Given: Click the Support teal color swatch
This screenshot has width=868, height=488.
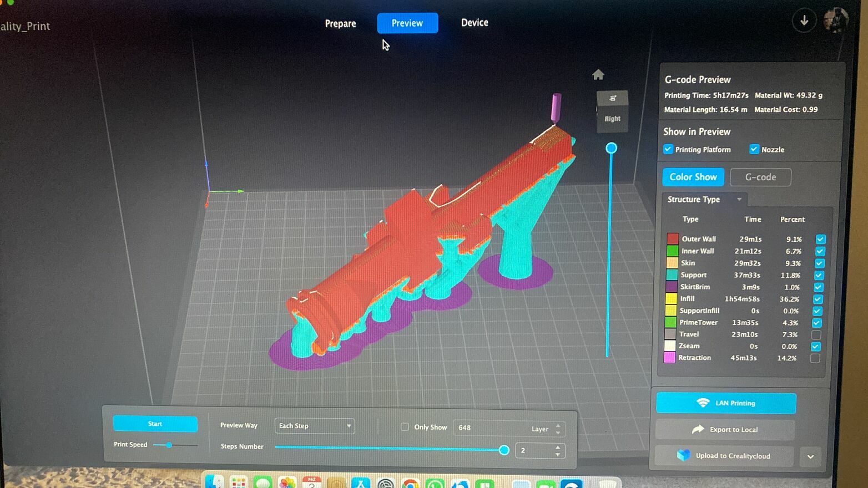Looking at the screenshot, I should 672,275.
